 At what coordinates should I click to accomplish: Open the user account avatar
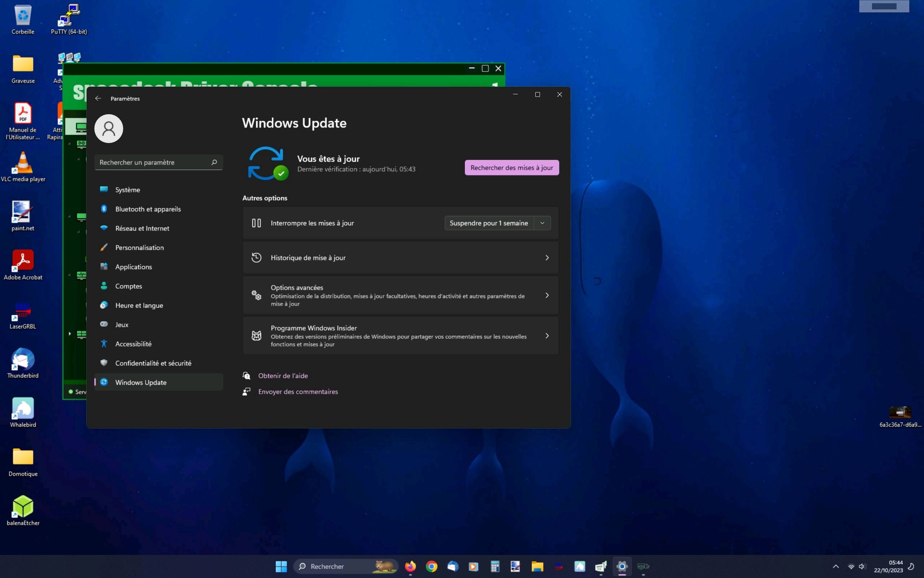click(109, 129)
